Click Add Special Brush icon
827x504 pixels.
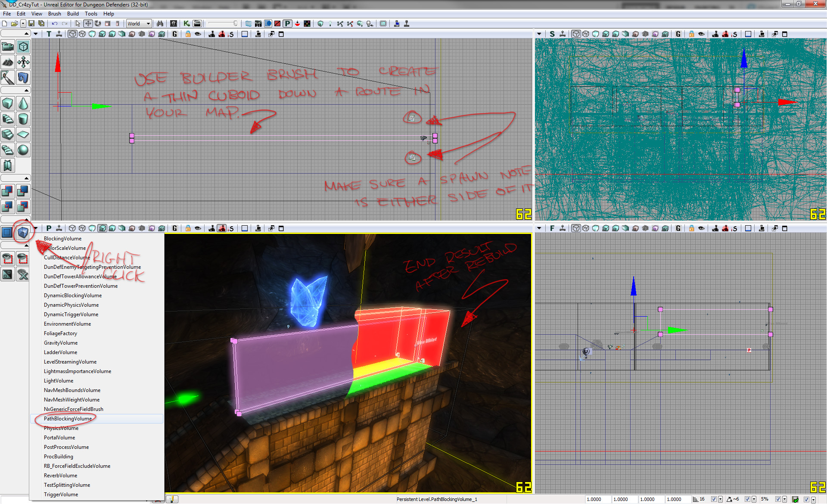tap(8, 232)
